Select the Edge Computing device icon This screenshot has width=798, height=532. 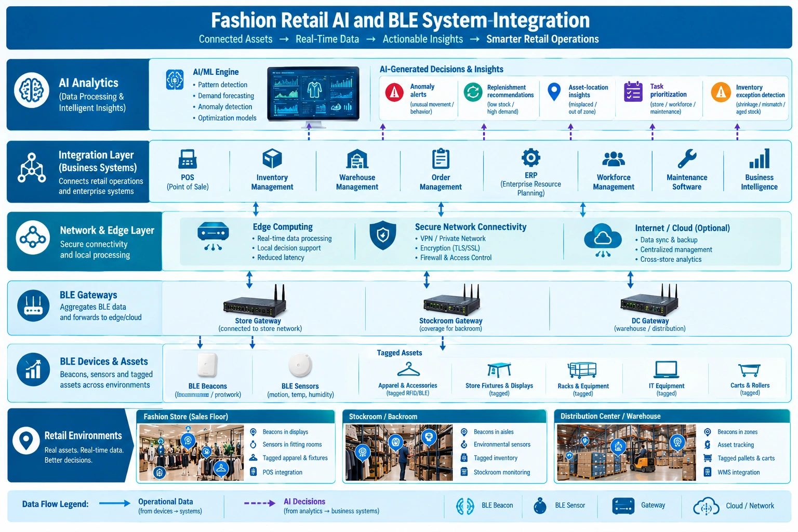pyautogui.click(x=213, y=237)
